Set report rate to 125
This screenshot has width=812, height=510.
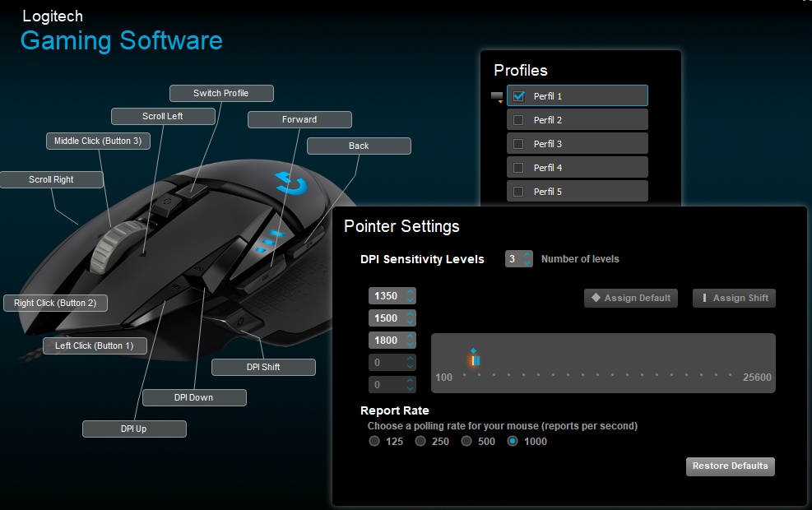point(374,441)
